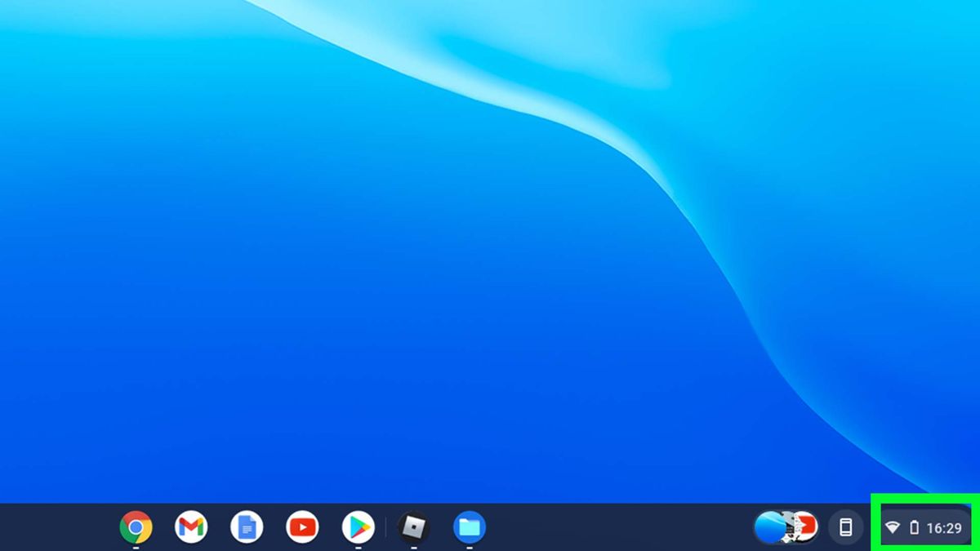This screenshot has height=551, width=980.
Task: Open the Google Play Store
Action: click(x=357, y=527)
